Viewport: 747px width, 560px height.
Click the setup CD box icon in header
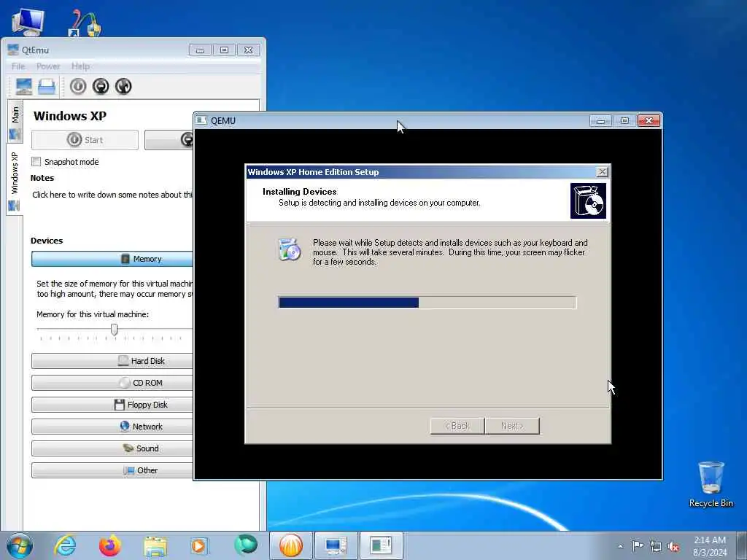pyautogui.click(x=589, y=201)
